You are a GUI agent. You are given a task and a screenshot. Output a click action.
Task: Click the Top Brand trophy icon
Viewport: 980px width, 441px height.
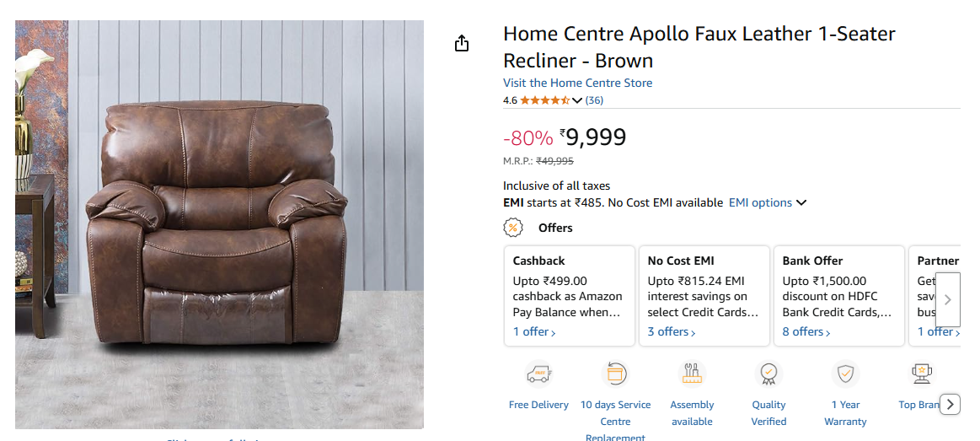click(x=922, y=374)
